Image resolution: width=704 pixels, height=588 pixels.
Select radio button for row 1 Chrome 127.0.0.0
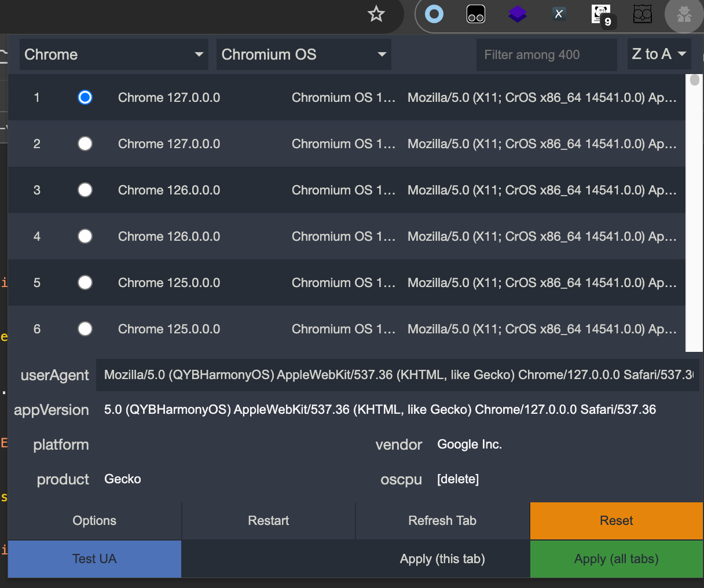click(85, 97)
